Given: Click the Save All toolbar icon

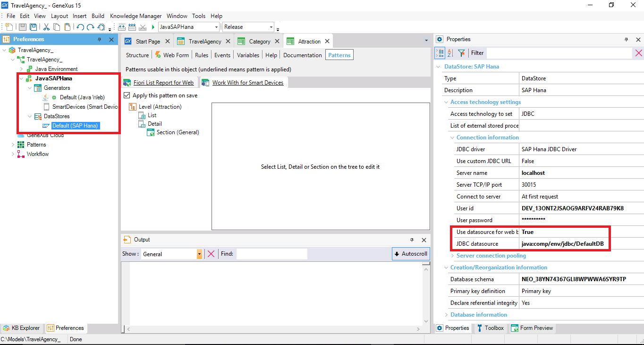Looking at the screenshot, I should [x=33, y=27].
